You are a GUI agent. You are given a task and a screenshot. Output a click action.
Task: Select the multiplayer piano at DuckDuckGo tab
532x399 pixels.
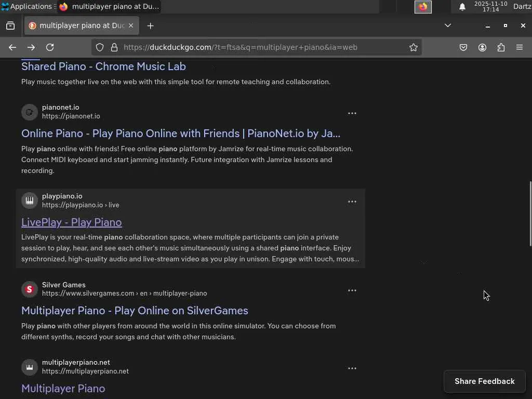point(82,25)
